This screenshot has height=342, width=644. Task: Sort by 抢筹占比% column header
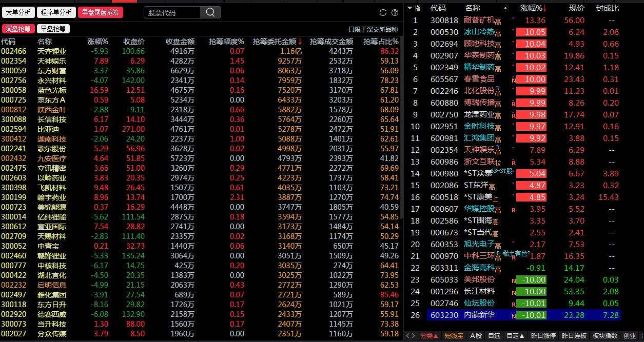pos(381,41)
